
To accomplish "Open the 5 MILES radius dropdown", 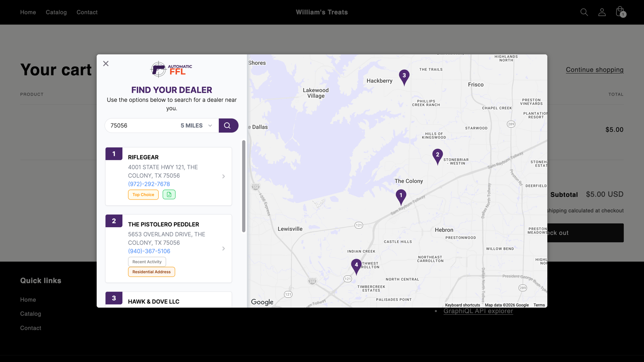I will tap(196, 125).
